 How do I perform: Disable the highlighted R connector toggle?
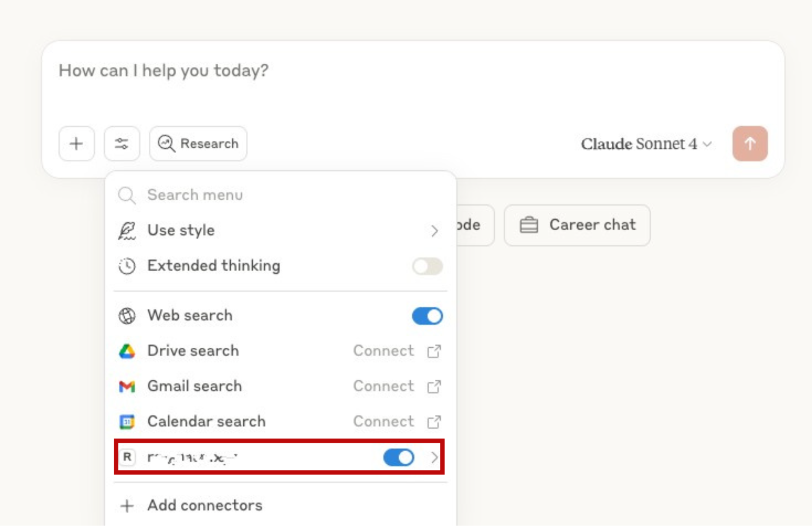398,458
